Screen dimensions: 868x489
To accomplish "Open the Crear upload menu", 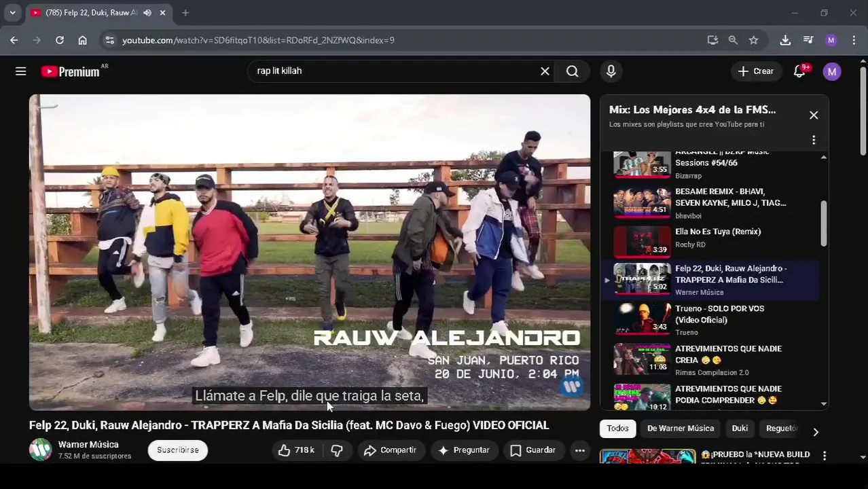I will (x=756, y=71).
